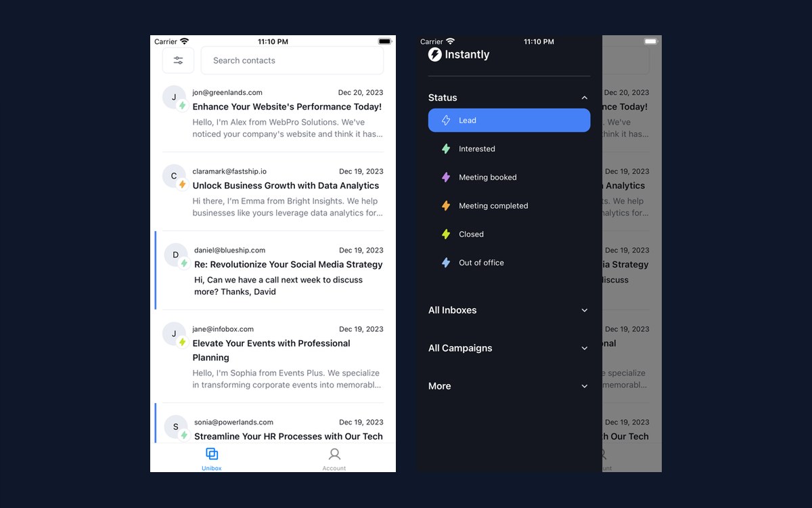Image resolution: width=812 pixels, height=508 pixels.
Task: Select the Meeting completed status filter
Action: pos(510,206)
